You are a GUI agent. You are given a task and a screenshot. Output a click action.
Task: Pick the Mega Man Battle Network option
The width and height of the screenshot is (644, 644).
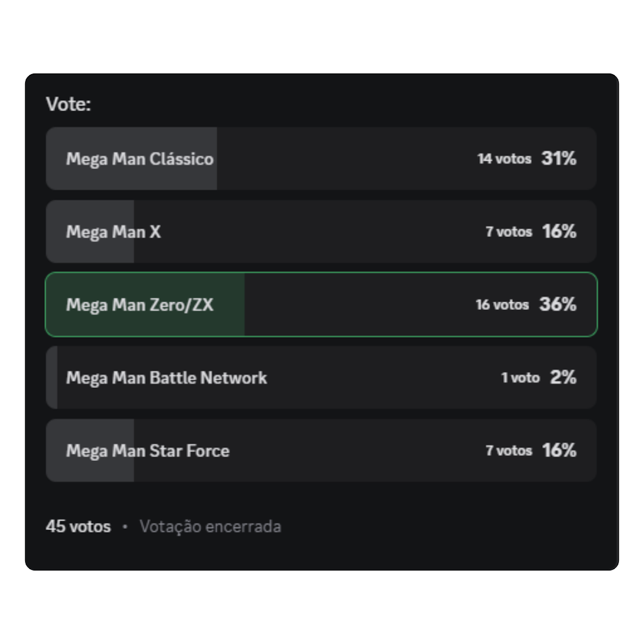pos(321,377)
